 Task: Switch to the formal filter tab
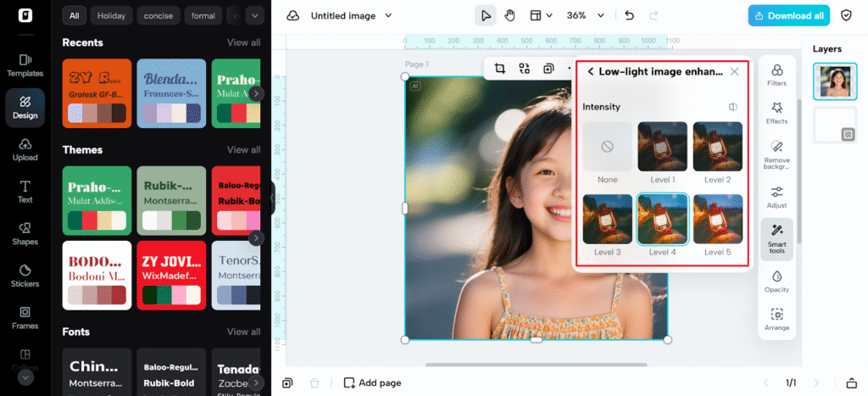pos(203,15)
